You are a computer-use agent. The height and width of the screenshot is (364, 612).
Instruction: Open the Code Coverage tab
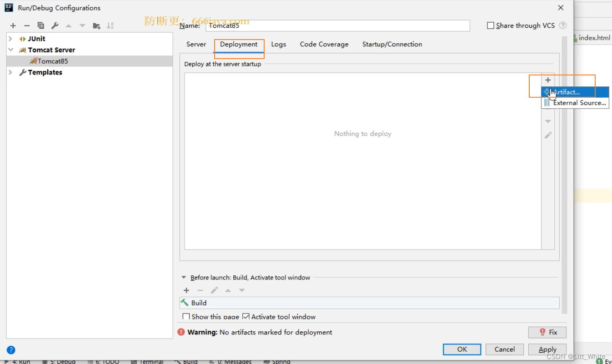324,44
